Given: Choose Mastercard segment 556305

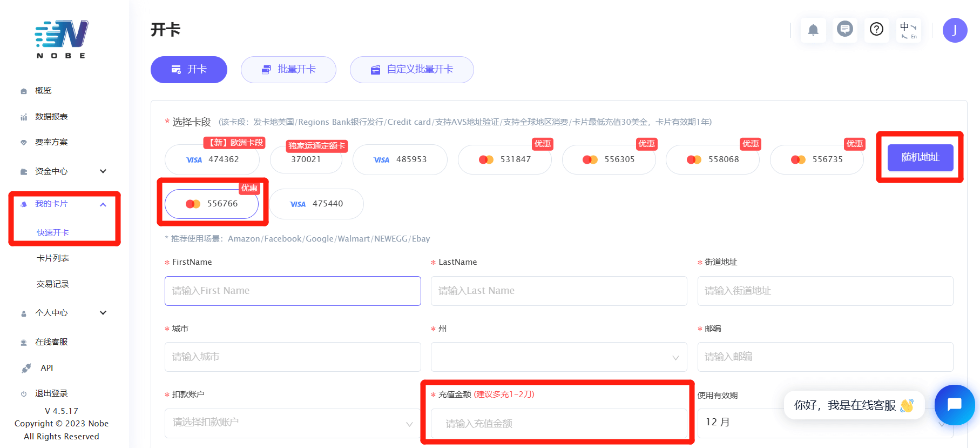Looking at the screenshot, I should point(609,159).
